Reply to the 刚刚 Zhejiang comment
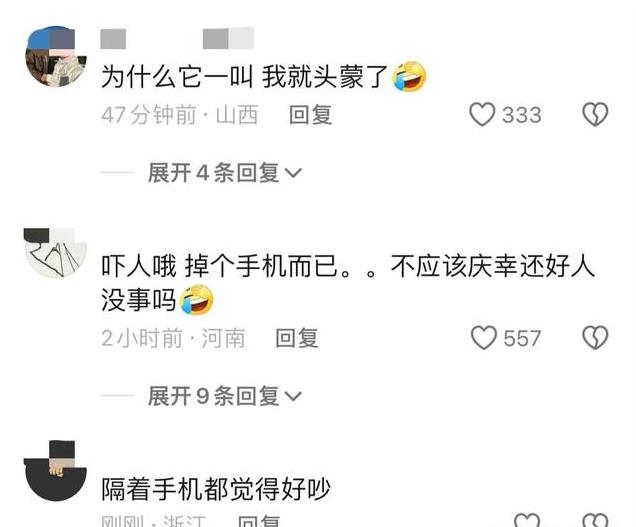This screenshot has height=527, width=636. 260,521
